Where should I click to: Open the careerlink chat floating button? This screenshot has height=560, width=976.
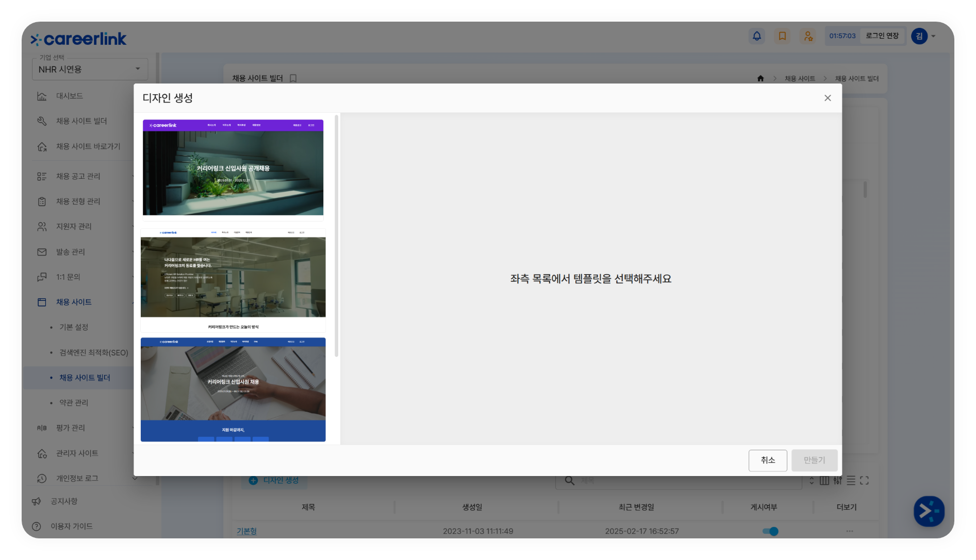[929, 511]
